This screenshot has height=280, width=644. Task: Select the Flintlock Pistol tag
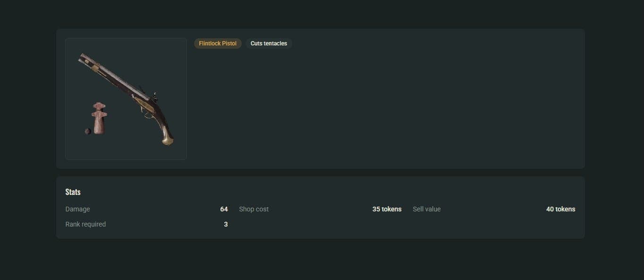point(218,44)
